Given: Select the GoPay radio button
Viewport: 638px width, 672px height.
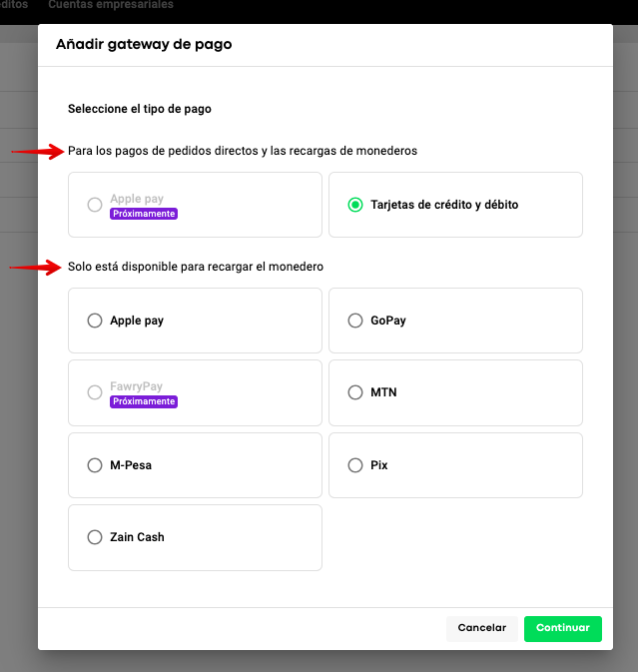Looking at the screenshot, I should 354,321.
